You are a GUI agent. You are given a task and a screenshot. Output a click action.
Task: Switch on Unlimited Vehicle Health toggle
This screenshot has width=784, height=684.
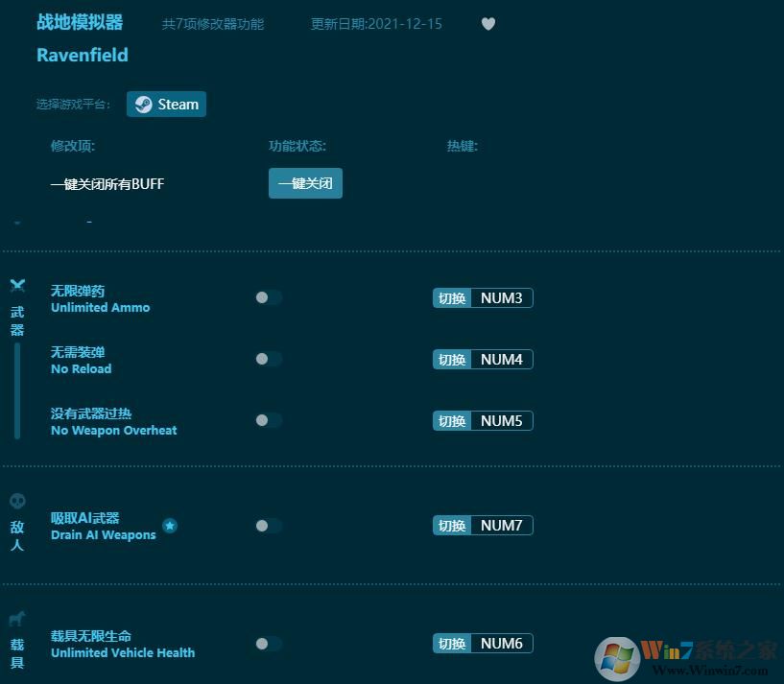tap(269, 644)
